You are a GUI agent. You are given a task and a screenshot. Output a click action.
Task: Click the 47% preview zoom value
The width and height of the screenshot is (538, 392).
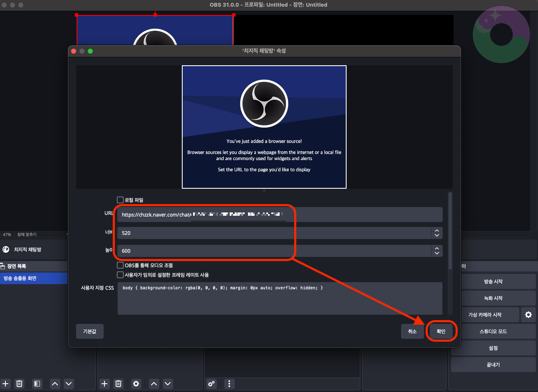point(7,234)
